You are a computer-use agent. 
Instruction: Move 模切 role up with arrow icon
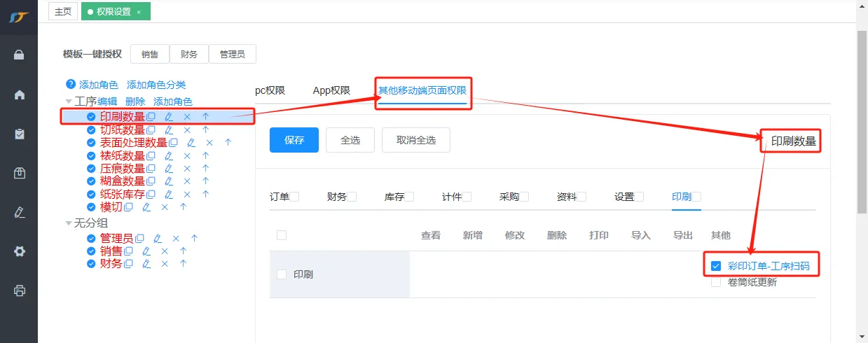pyautogui.click(x=183, y=207)
